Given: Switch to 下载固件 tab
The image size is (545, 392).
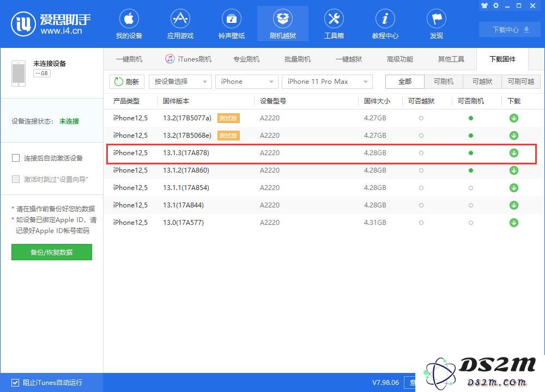Looking at the screenshot, I should click(502, 59).
